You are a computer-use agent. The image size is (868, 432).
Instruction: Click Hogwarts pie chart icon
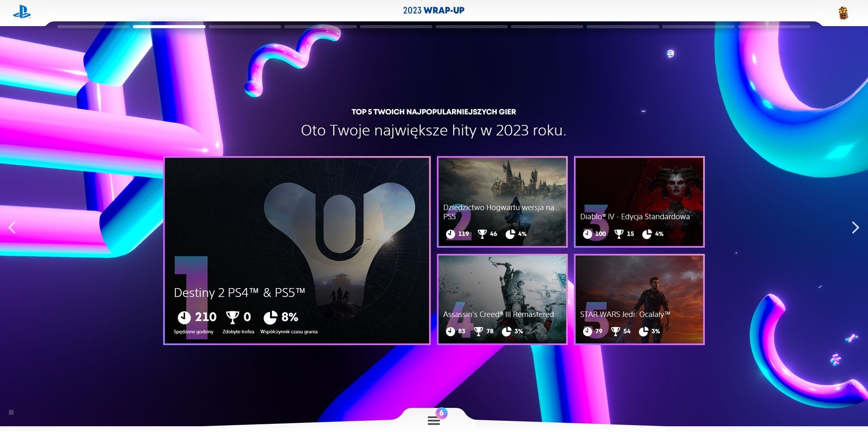(x=510, y=234)
